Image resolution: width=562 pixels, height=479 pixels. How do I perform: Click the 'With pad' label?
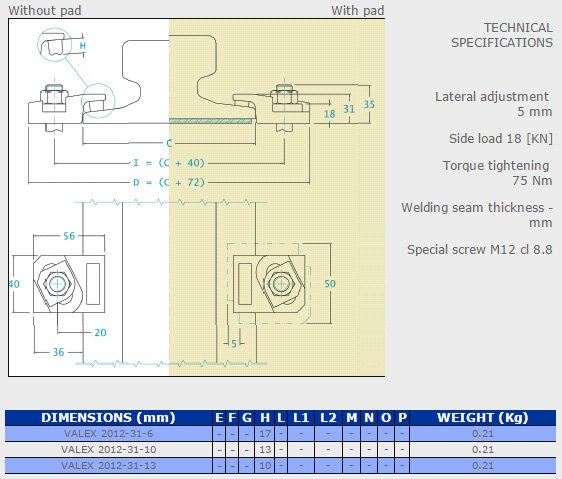357,10
